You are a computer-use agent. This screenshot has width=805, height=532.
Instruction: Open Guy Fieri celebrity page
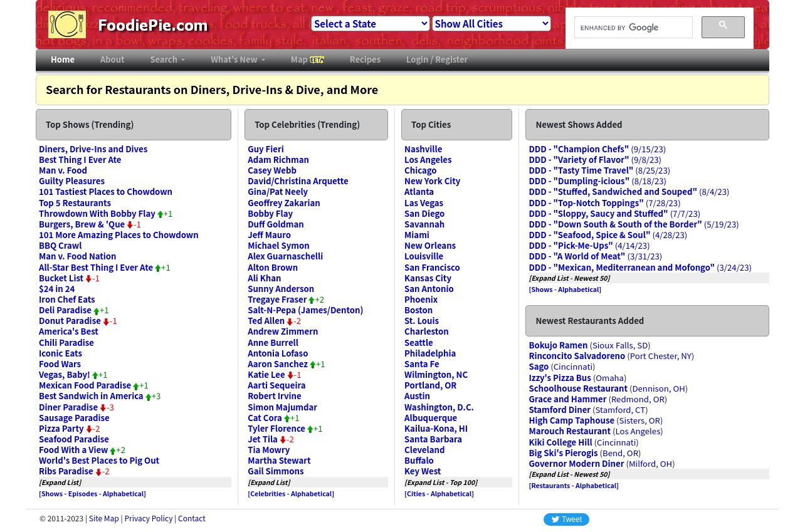pyautogui.click(x=266, y=149)
